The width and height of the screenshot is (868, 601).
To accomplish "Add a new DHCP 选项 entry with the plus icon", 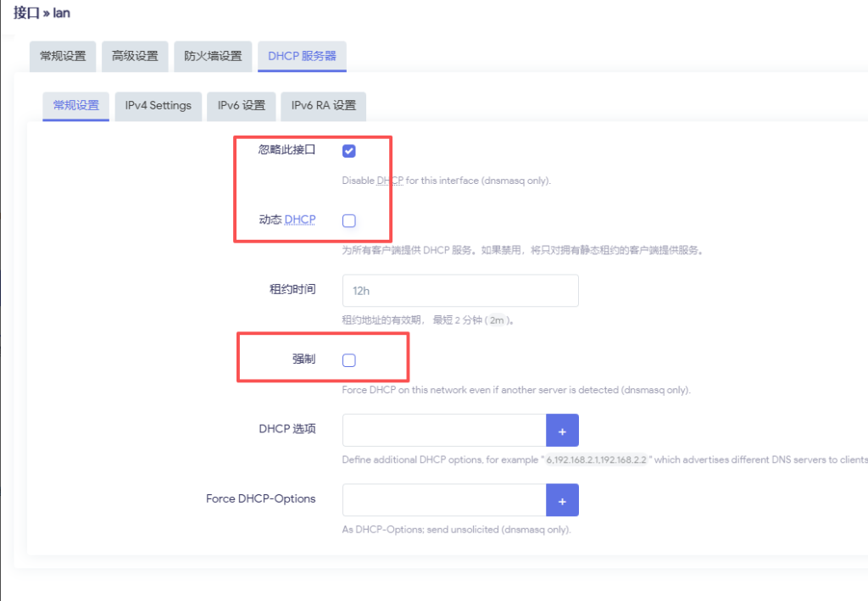I will tap(562, 430).
